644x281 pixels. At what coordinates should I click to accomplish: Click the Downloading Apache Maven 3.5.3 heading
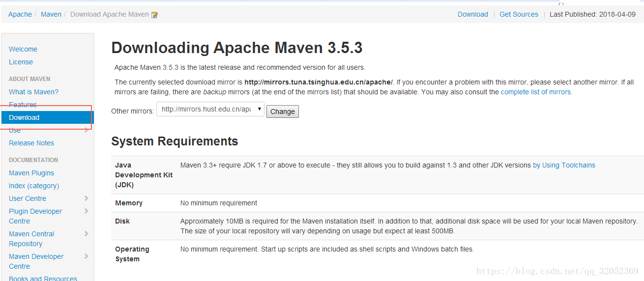(x=237, y=48)
